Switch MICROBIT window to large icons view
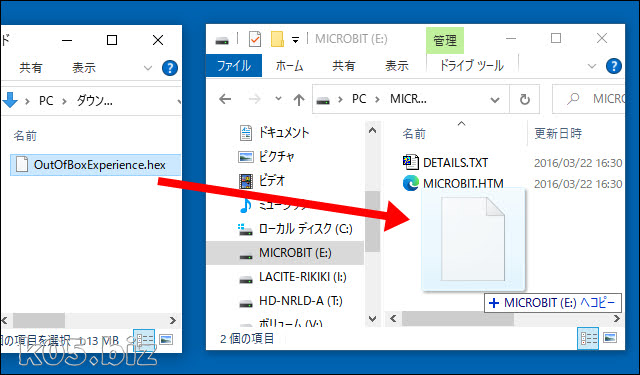Screen dimensions: 640x375 tap(610, 337)
